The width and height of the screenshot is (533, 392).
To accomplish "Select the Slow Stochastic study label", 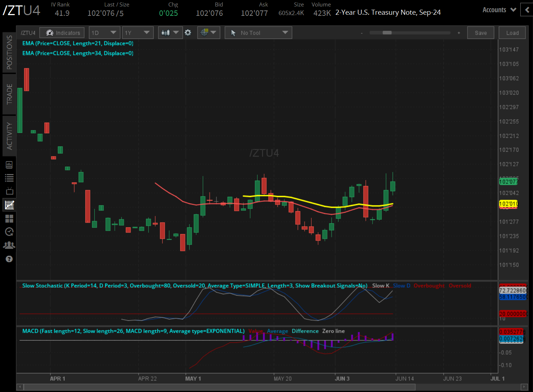I will [x=195, y=286].
